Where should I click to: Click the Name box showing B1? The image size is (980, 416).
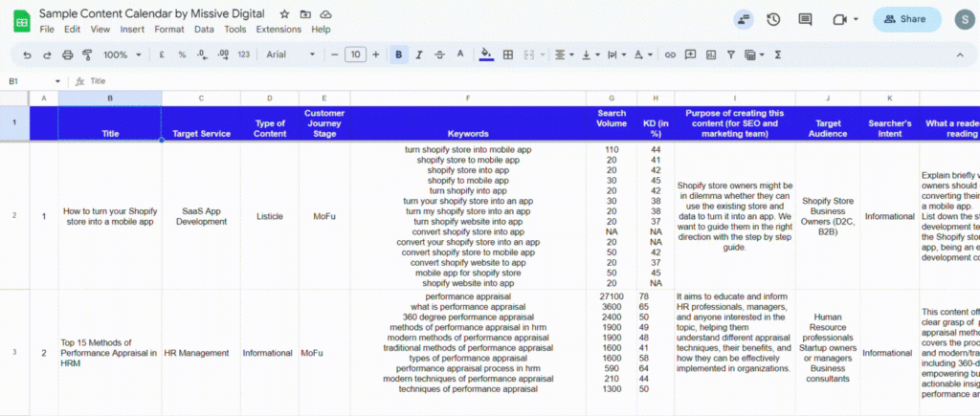(29, 81)
